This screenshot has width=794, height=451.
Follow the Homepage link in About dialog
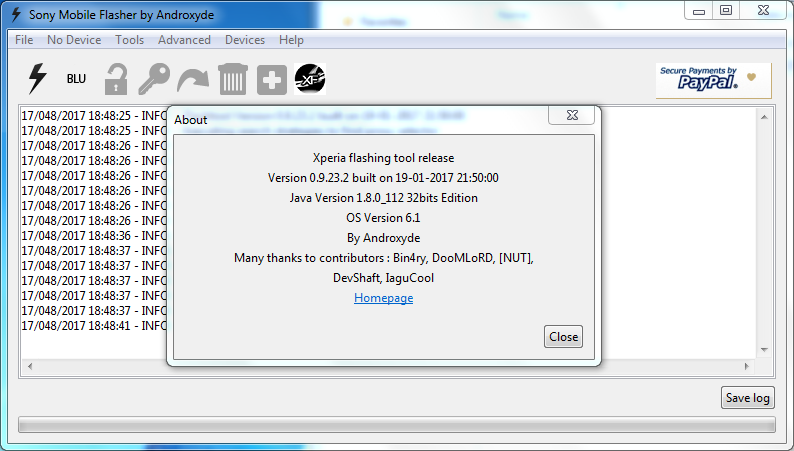(383, 298)
